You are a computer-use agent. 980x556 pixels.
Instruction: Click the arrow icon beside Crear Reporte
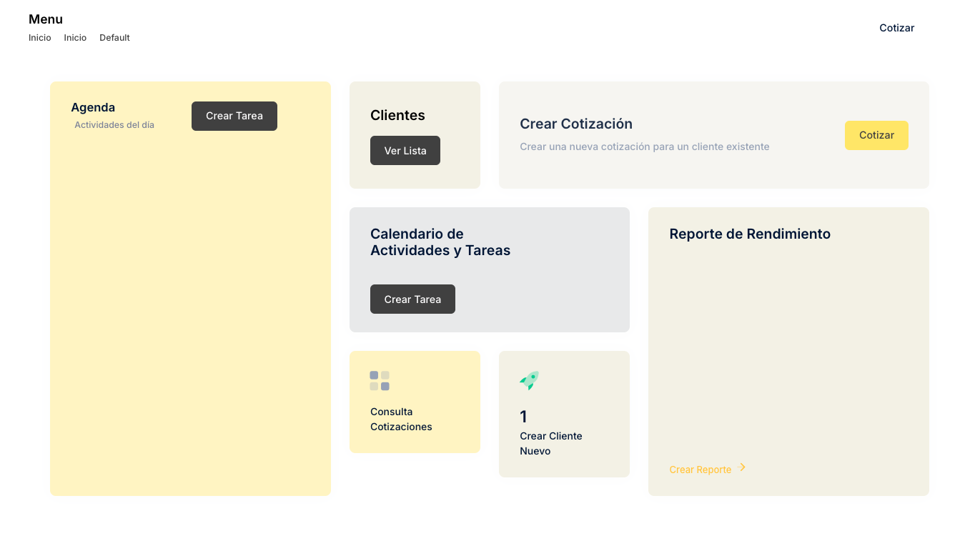pos(743,467)
